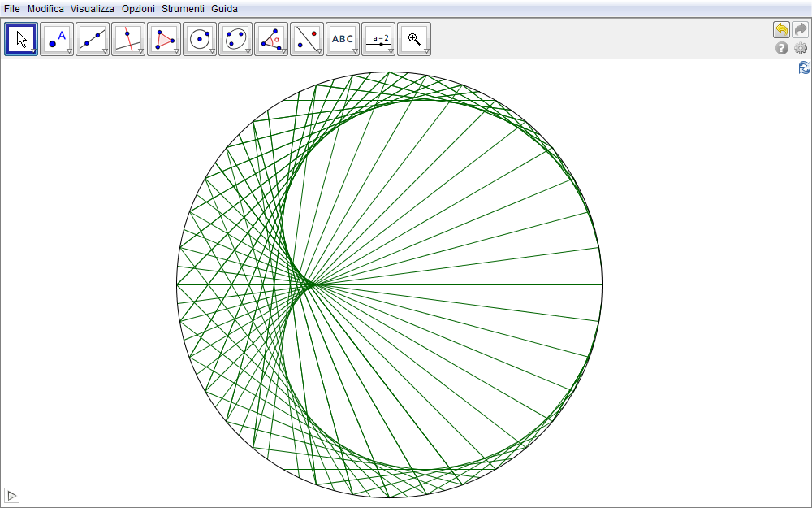This screenshot has height=508, width=812.
Task: Expand Polygon tool dropdown triangle
Action: pos(176,51)
